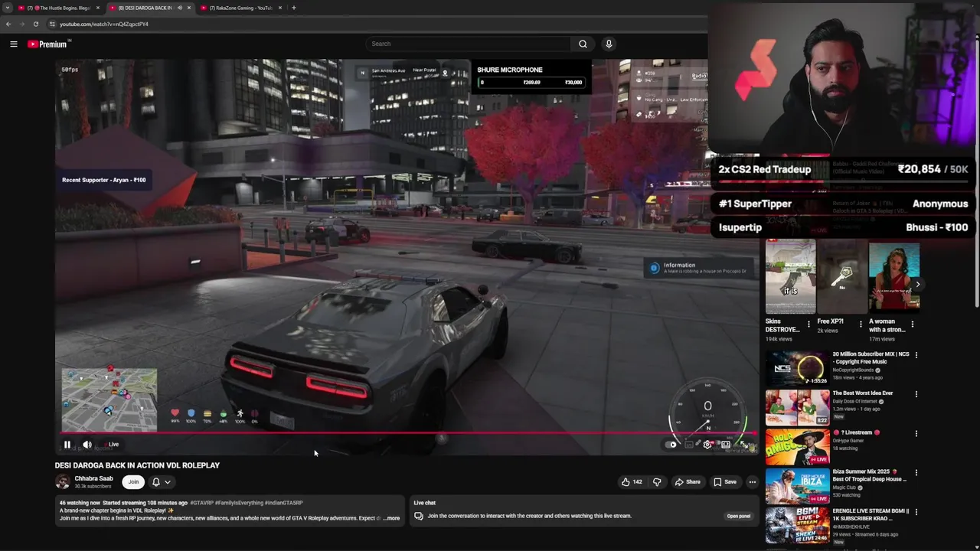Image resolution: width=980 pixels, height=551 pixels.
Task: Save the video to a playlist
Action: point(724,482)
